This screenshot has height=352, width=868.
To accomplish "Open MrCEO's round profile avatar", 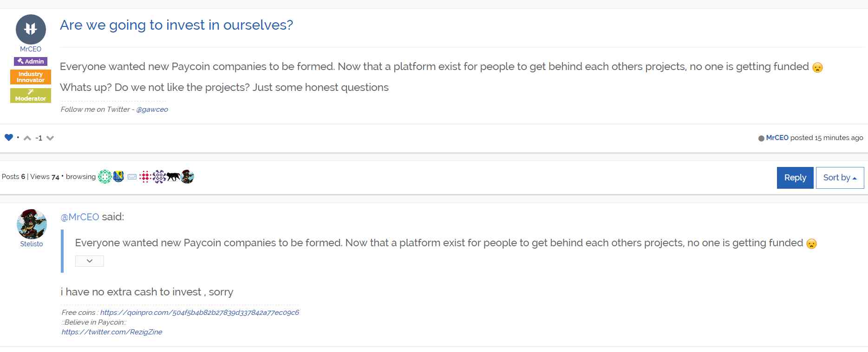I will (x=31, y=29).
